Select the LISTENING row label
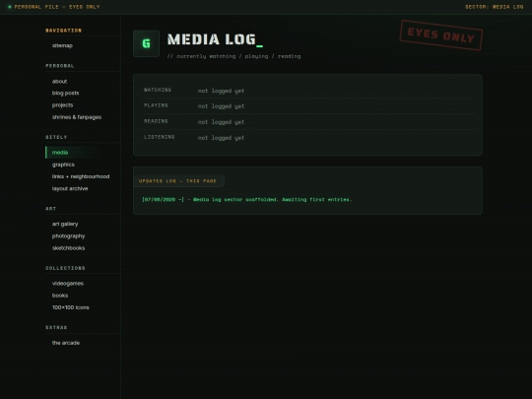This screenshot has height=399, width=532. click(160, 137)
